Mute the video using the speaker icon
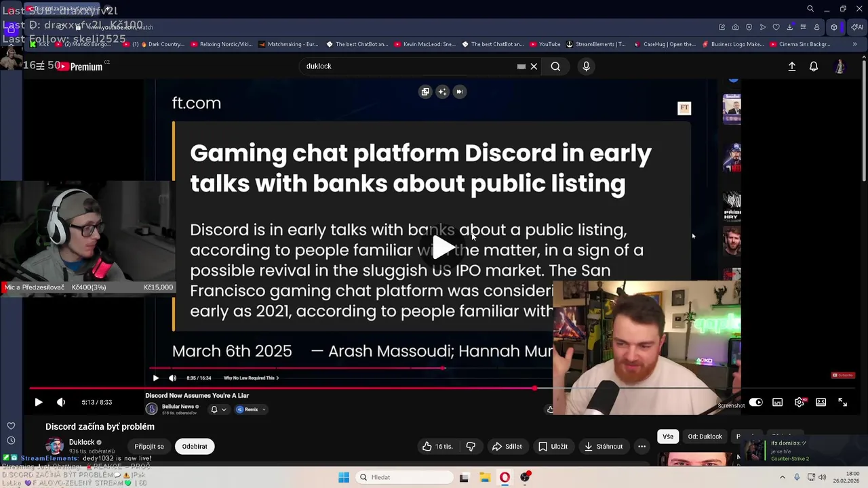This screenshot has width=868, height=488. [61, 402]
